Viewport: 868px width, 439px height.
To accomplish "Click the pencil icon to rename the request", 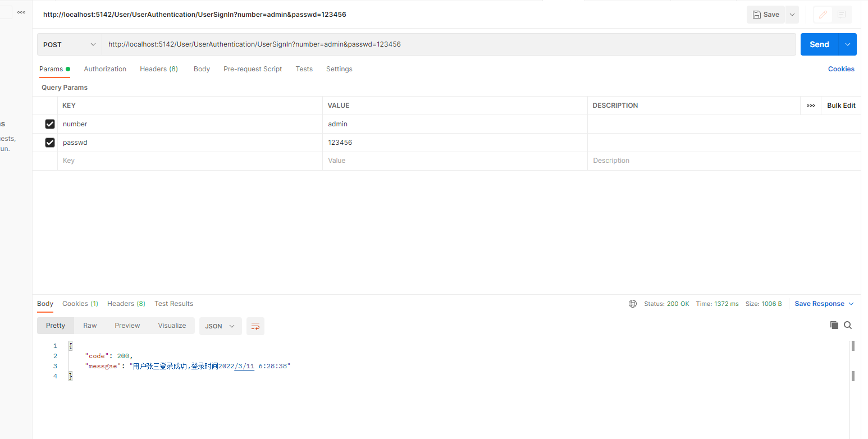I will [x=822, y=14].
